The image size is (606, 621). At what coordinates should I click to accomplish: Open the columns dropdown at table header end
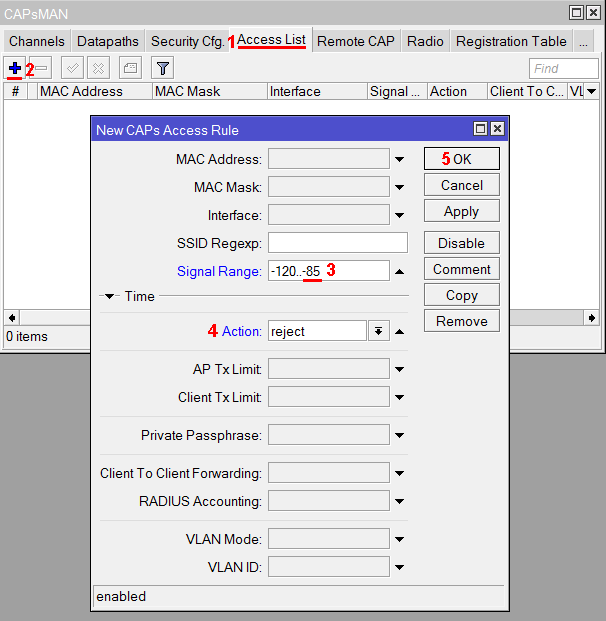pos(591,91)
